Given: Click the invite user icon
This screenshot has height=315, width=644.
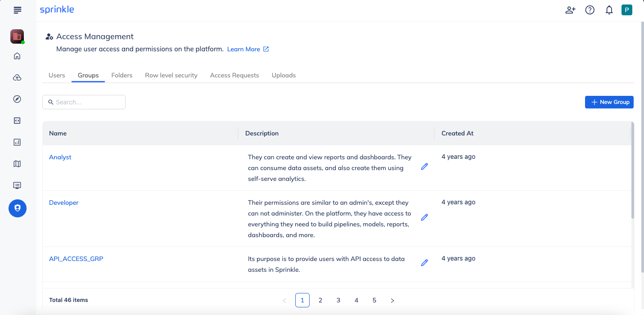Looking at the screenshot, I should point(570,10).
